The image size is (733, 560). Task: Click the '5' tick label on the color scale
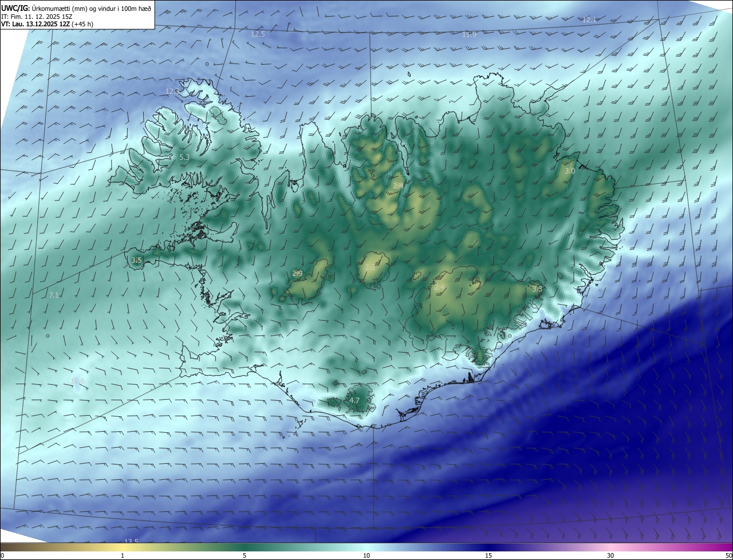245,555
